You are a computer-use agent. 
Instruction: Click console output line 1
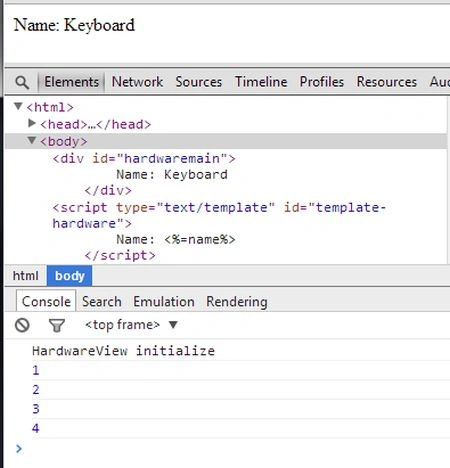click(36, 370)
